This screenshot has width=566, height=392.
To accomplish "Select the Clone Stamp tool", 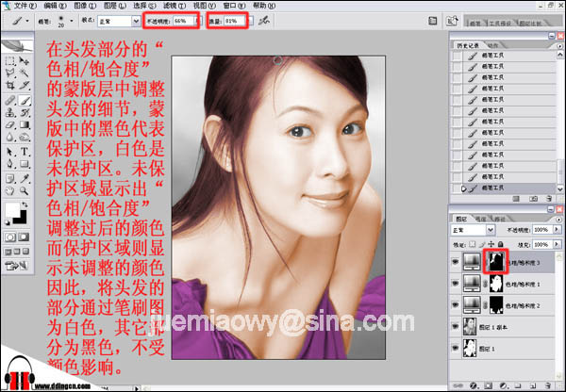I will click(10, 113).
